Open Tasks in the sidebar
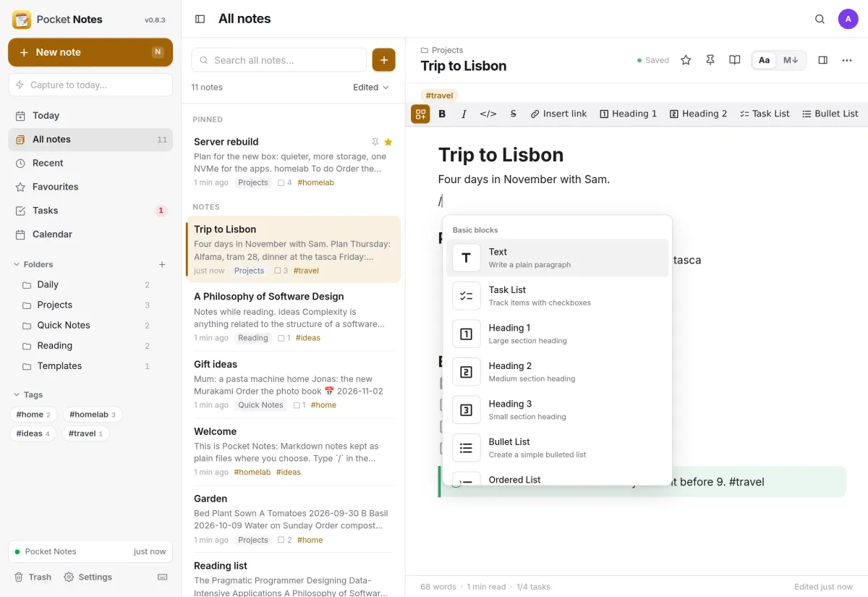Viewport: 868px width, 597px height. point(90,211)
